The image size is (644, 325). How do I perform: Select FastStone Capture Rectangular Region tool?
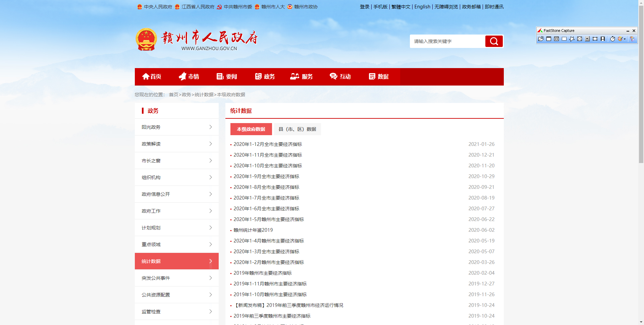[x=564, y=39]
